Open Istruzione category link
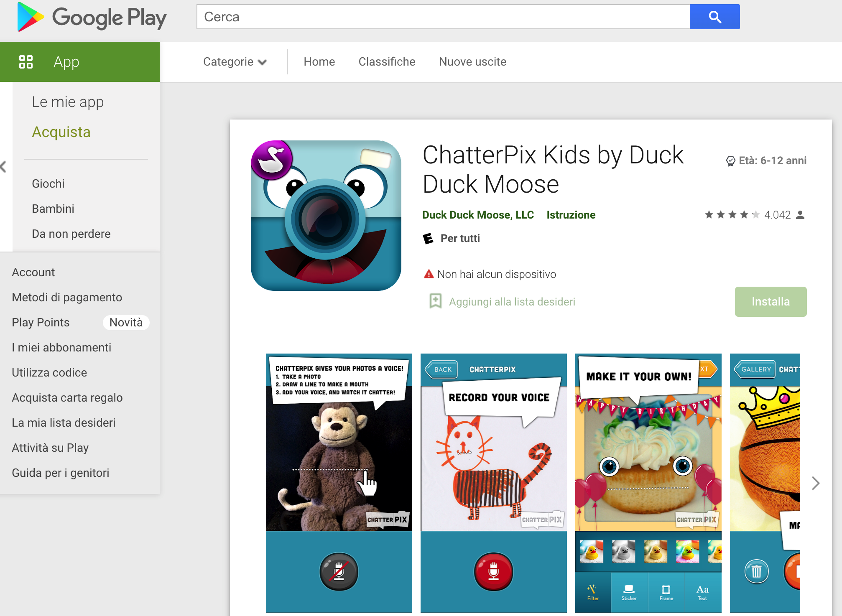842x616 pixels. point(571,215)
